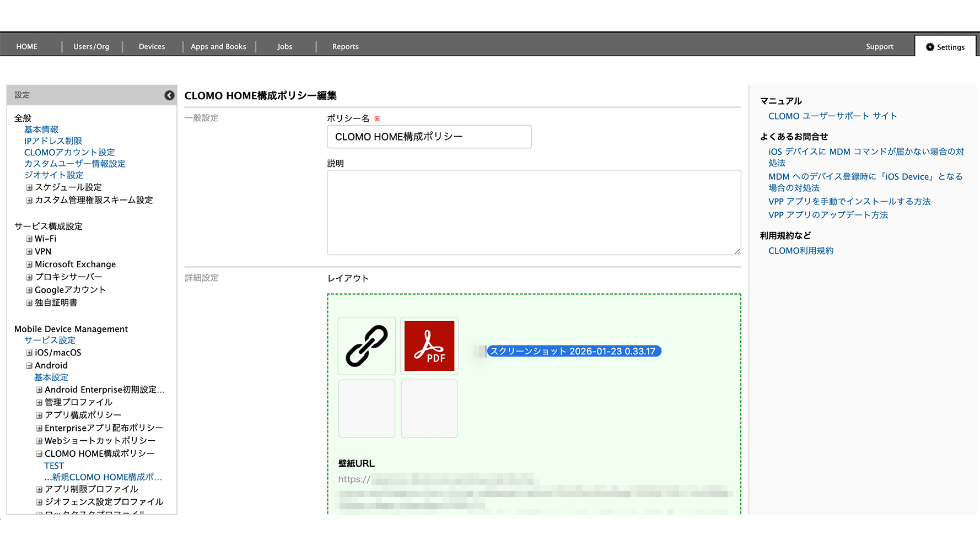
Task: Select the red PDF icon tile
Action: click(x=429, y=346)
